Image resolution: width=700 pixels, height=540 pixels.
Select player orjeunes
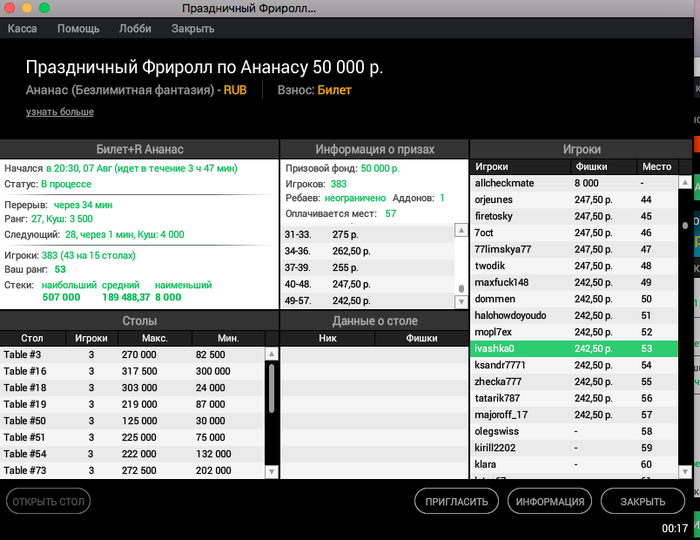[574, 199]
